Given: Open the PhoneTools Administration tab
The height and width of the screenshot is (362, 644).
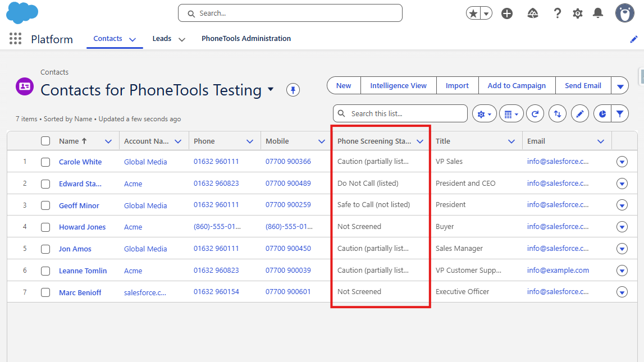Looking at the screenshot, I should pyautogui.click(x=246, y=39).
